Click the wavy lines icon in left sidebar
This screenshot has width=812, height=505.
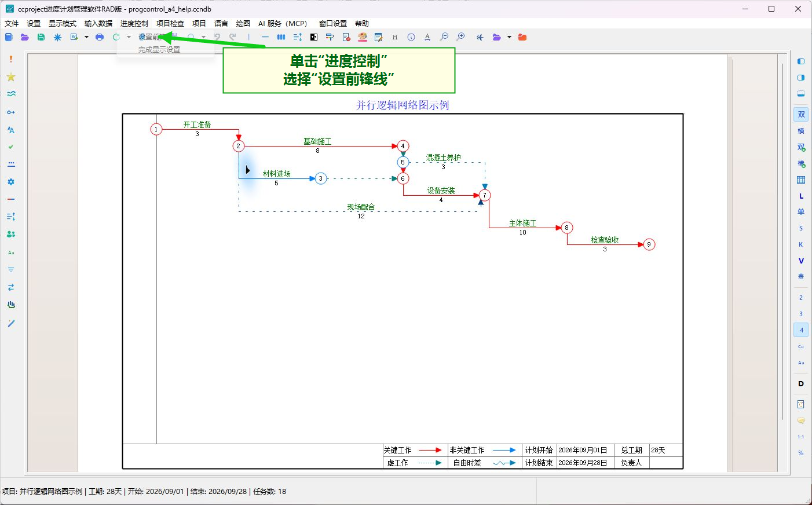tap(11, 94)
